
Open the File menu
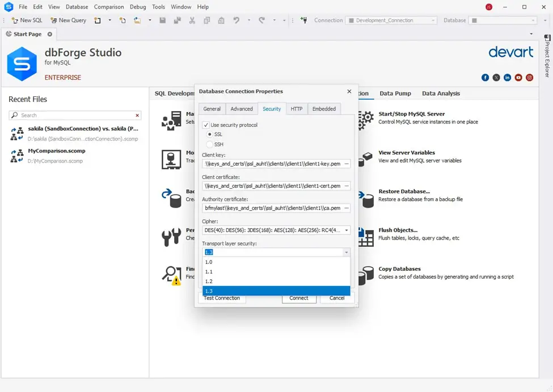tap(23, 7)
